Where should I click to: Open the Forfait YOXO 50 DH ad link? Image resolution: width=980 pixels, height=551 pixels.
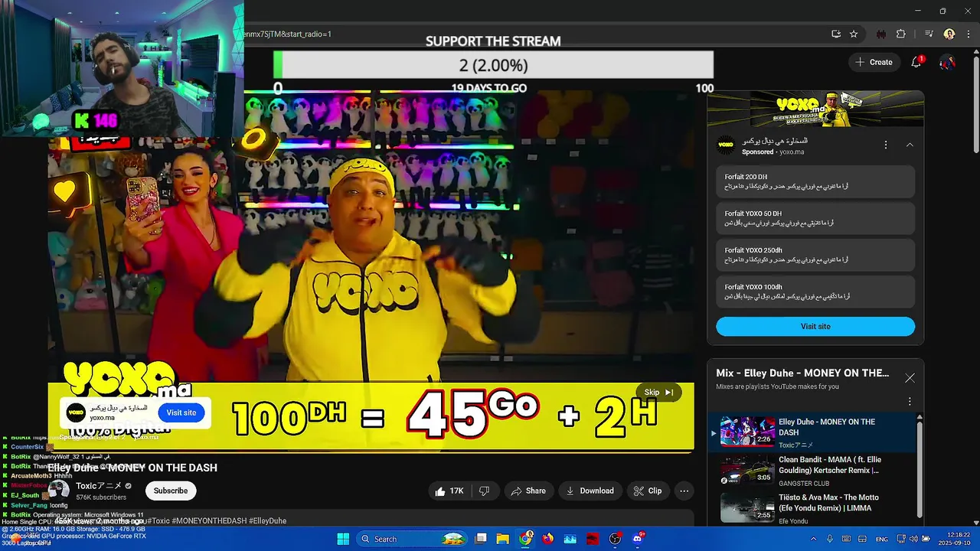coord(815,218)
